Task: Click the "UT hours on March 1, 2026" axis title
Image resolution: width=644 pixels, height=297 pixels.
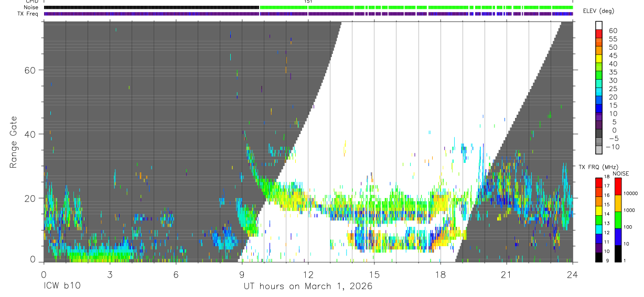Action: (308, 287)
